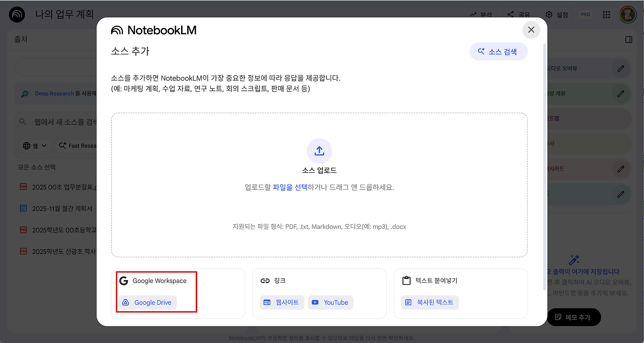The height and width of the screenshot is (343, 644).
Task: Click the Google G logo icon
Action: coord(124,281)
